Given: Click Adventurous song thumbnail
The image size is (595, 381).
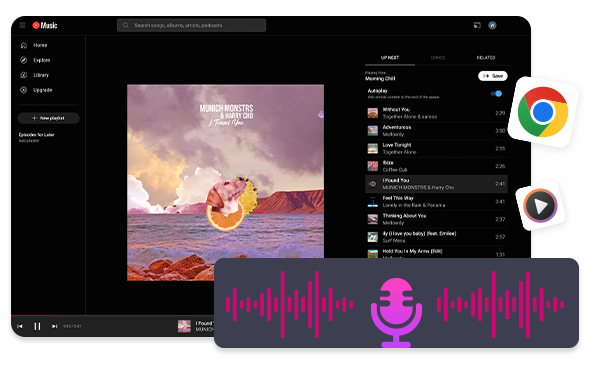Looking at the screenshot, I should 373,131.
